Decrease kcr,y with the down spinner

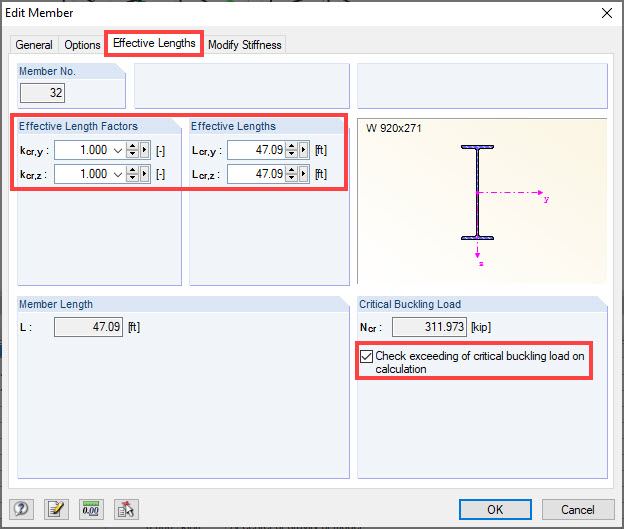(x=133, y=154)
